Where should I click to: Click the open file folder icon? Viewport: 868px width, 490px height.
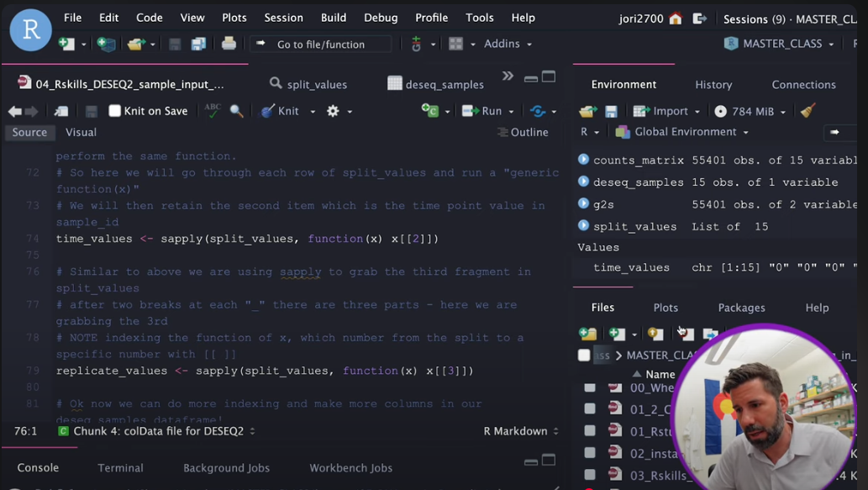135,44
